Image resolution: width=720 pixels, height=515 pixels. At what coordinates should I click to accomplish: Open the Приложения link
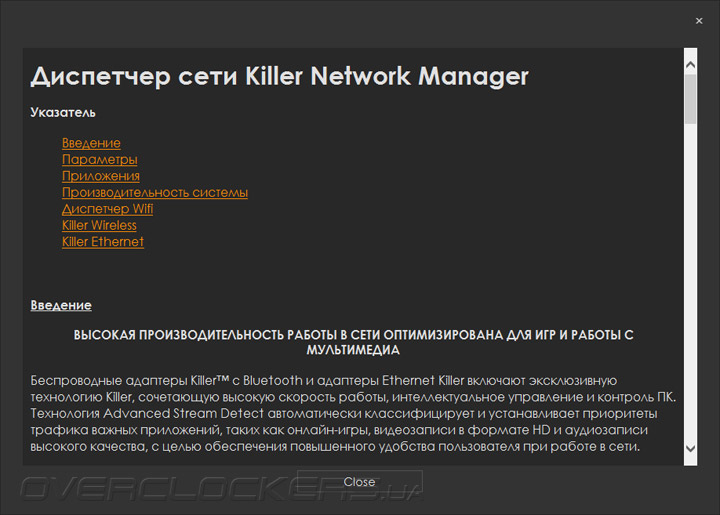[x=101, y=176]
